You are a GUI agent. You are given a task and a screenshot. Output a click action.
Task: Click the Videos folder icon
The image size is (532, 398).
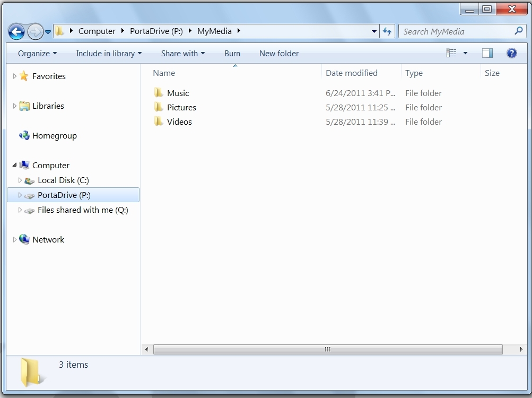point(159,121)
